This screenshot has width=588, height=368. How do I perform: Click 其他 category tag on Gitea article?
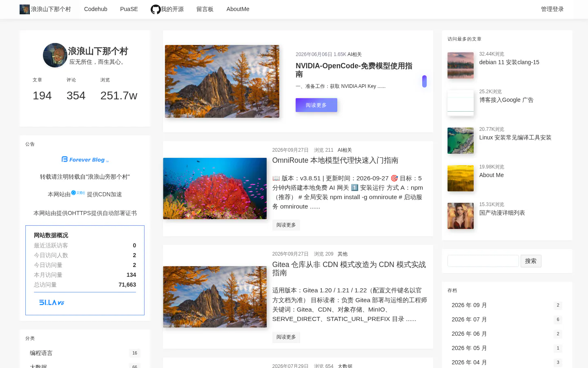point(343,254)
